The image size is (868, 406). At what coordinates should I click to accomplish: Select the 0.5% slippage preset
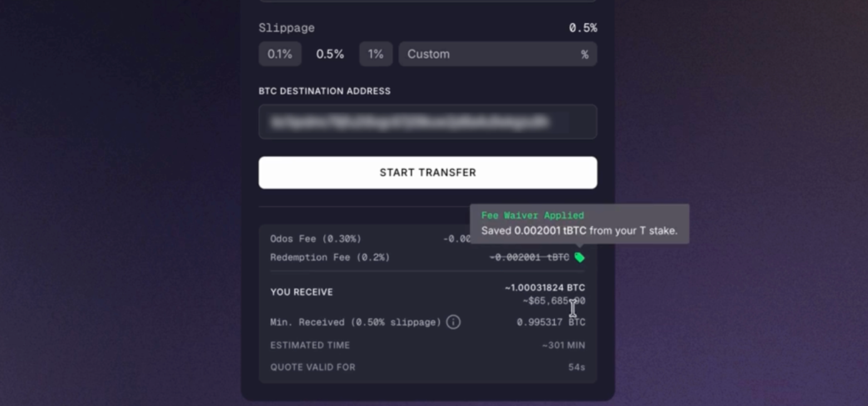[x=330, y=54]
